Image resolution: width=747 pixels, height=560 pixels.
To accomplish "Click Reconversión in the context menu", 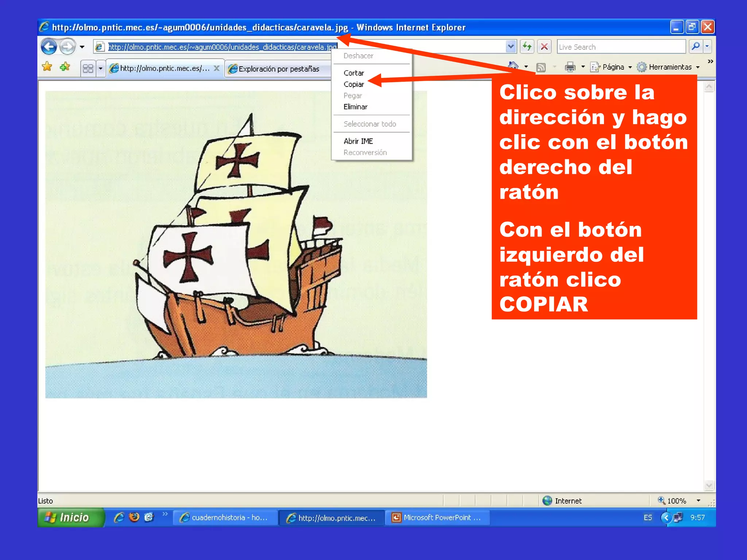I will coord(372,152).
